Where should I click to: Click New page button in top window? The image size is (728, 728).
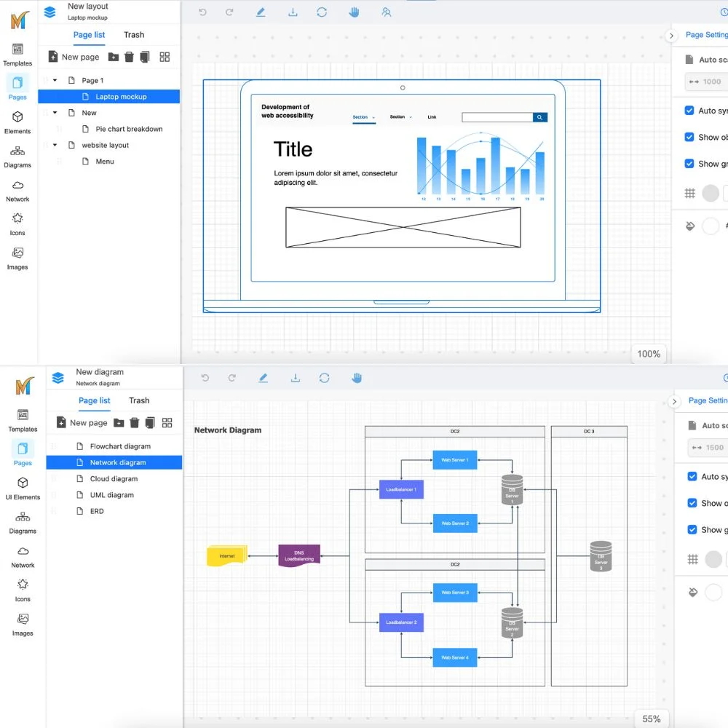coord(74,57)
